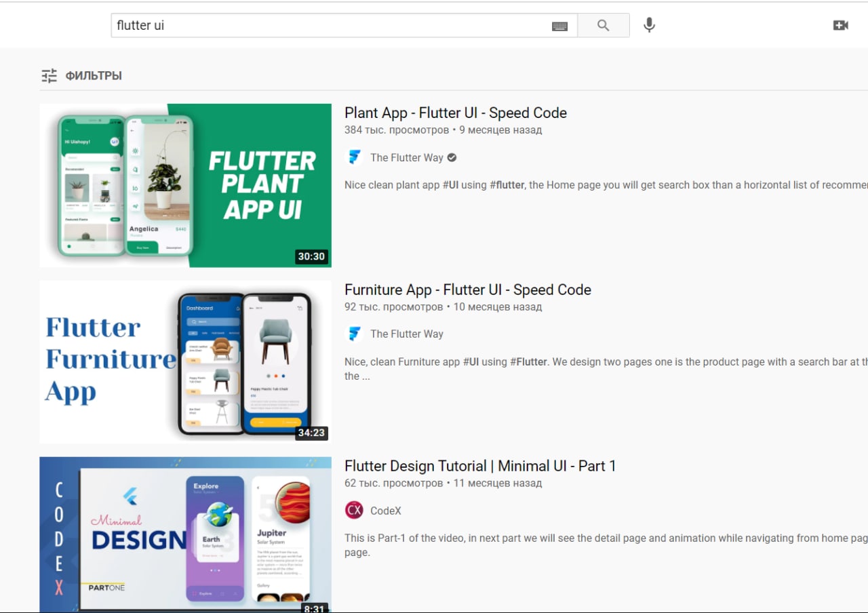The image size is (868, 613).
Task: Open The Flutter Way channel name under Furniture App
Action: (x=407, y=334)
